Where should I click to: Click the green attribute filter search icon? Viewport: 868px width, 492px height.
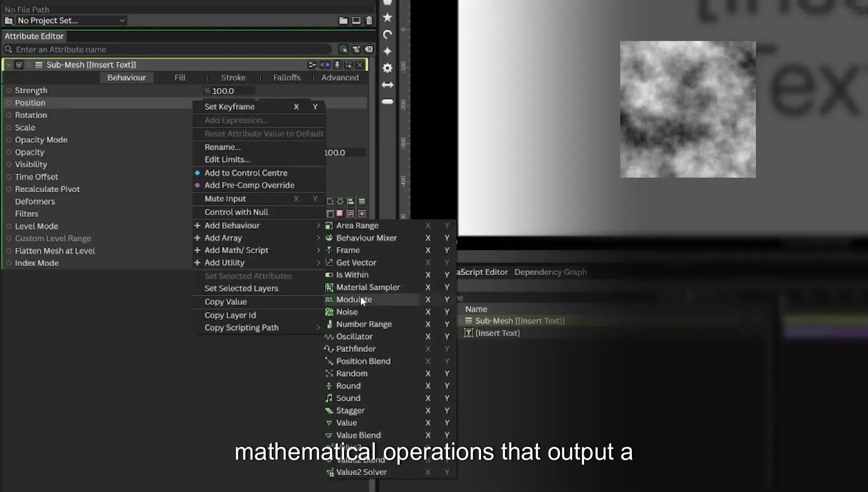tap(343, 49)
